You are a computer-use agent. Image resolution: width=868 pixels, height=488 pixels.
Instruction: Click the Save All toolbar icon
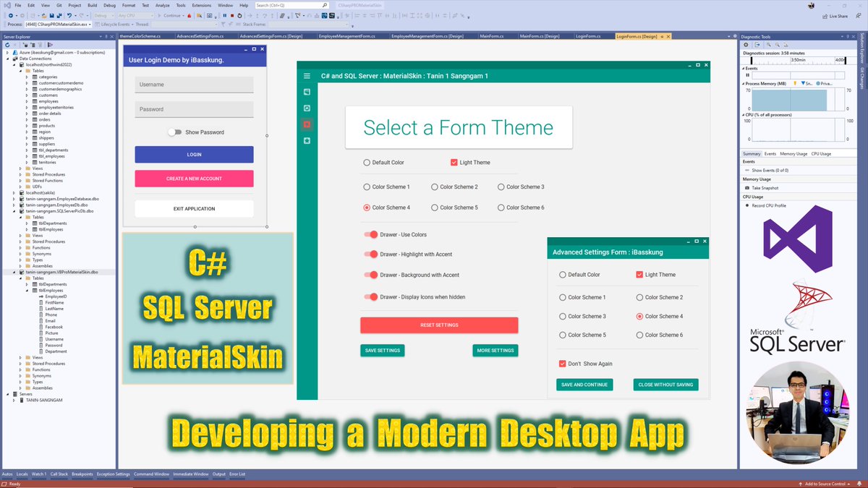coord(60,15)
